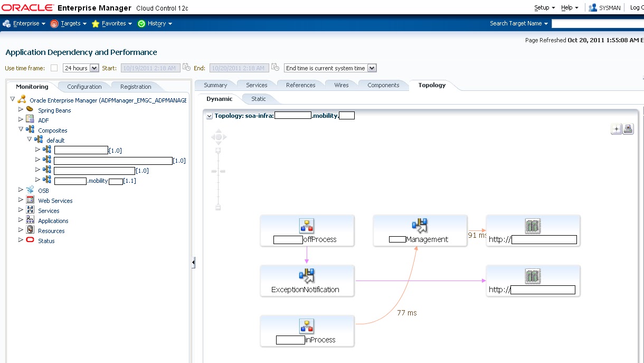
Task: Select the ExceptionNotification node
Action: 307,281
